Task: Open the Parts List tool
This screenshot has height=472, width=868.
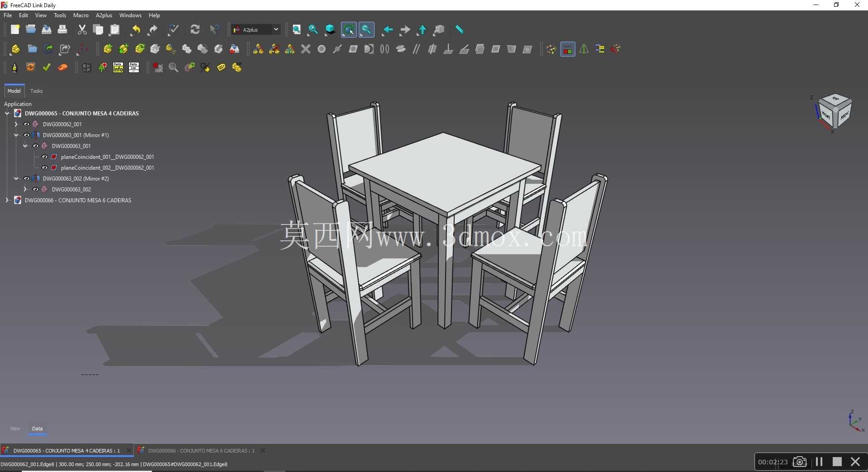Action: (134, 67)
